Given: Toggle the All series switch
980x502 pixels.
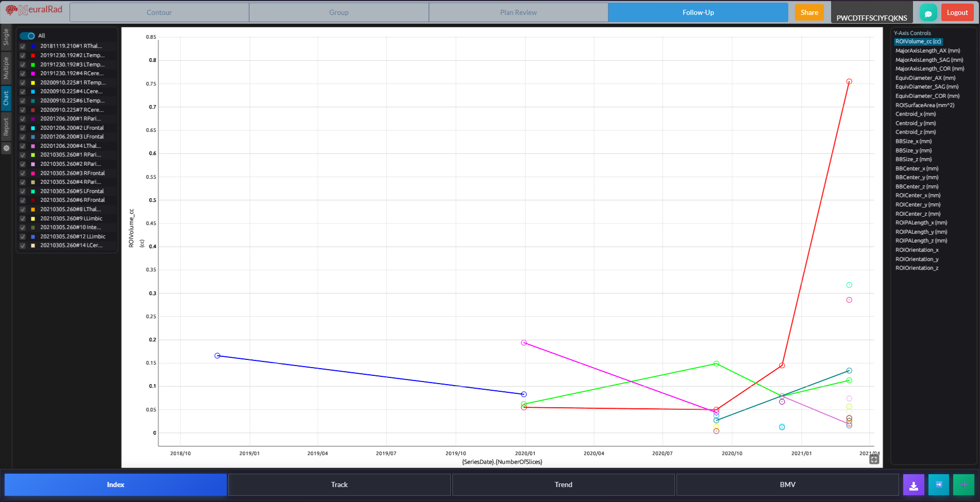Looking at the screenshot, I should [x=27, y=36].
